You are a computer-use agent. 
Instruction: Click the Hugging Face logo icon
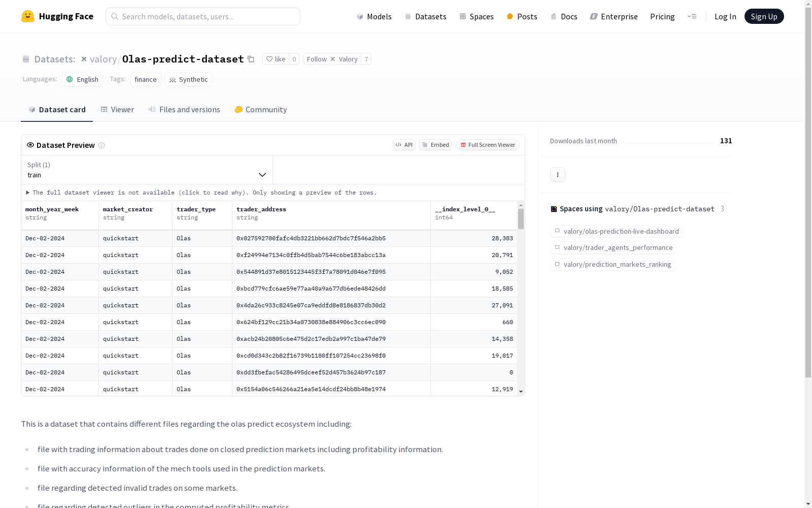28,16
